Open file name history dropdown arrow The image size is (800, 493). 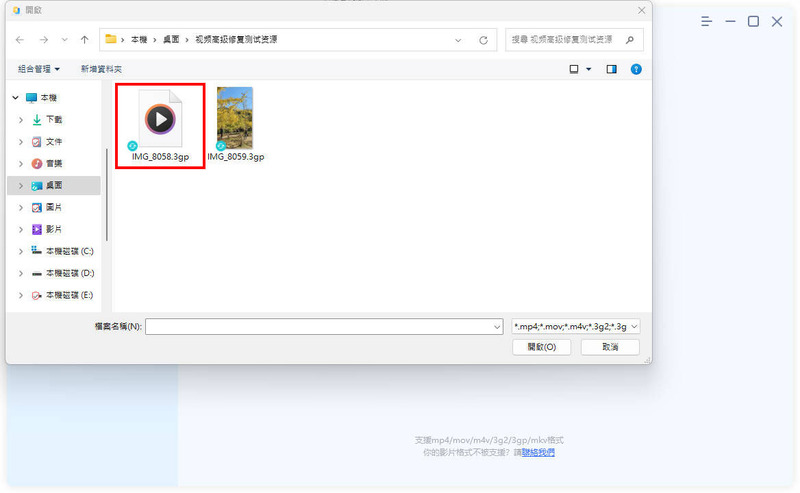497,327
